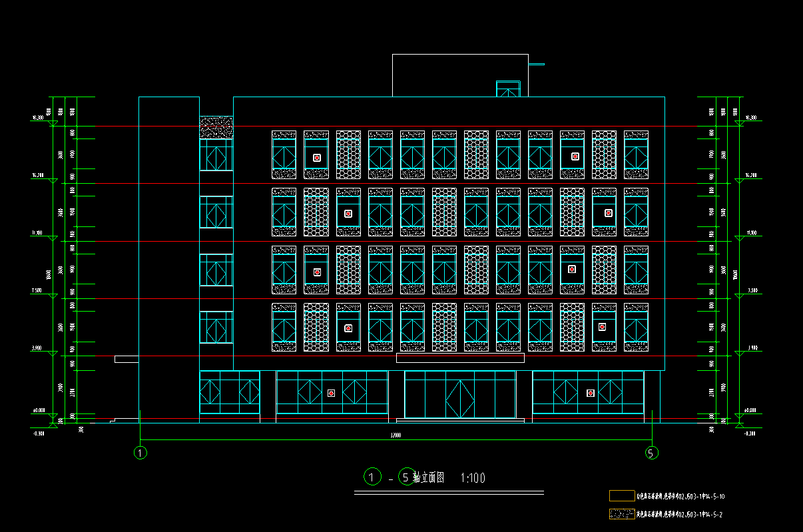The image size is (803, 532).
Task: Click axis bubble 5 in the drawing title
Action: [405, 477]
